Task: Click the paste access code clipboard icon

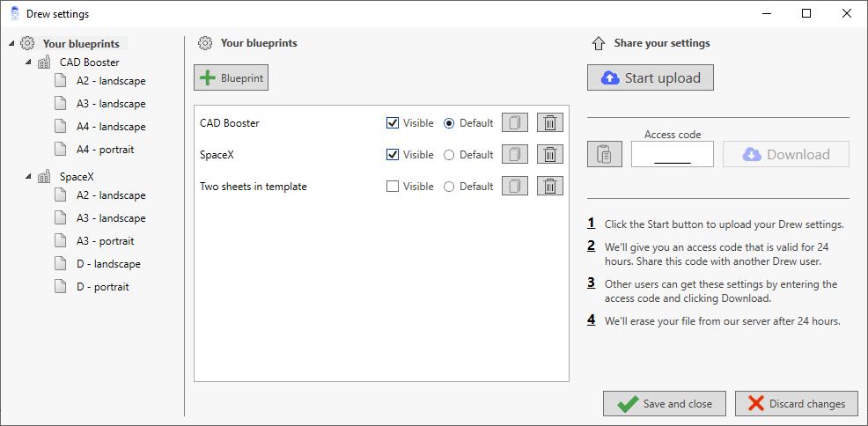Action: (x=605, y=155)
